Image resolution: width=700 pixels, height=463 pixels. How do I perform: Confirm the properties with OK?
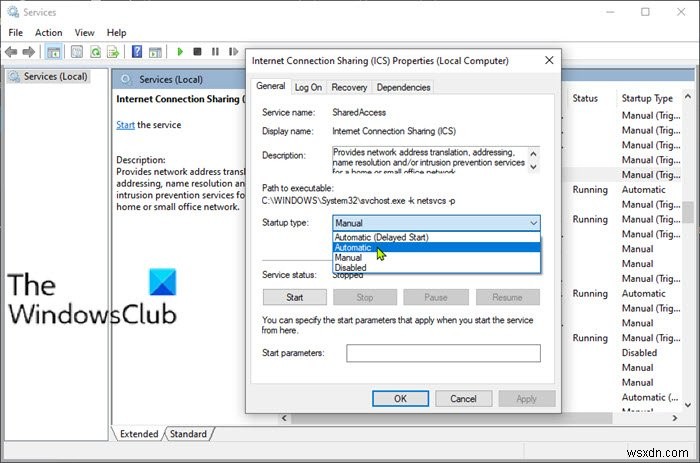[400, 399]
